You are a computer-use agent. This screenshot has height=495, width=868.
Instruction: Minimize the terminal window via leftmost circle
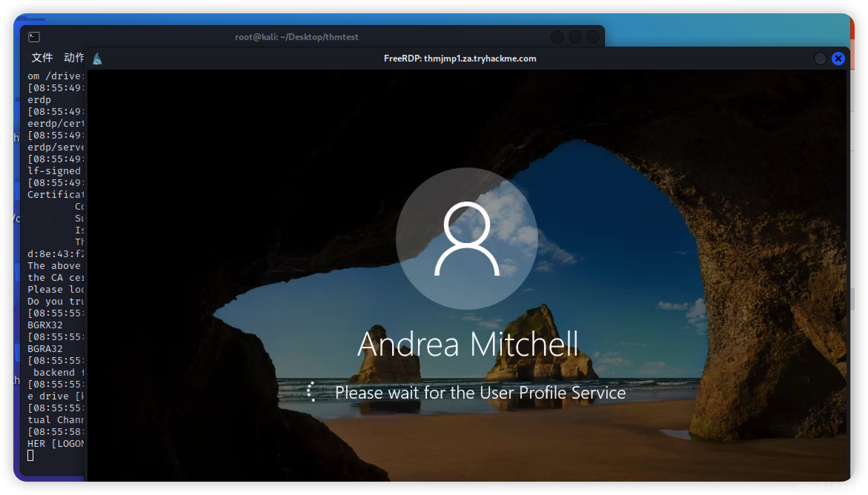coord(557,37)
